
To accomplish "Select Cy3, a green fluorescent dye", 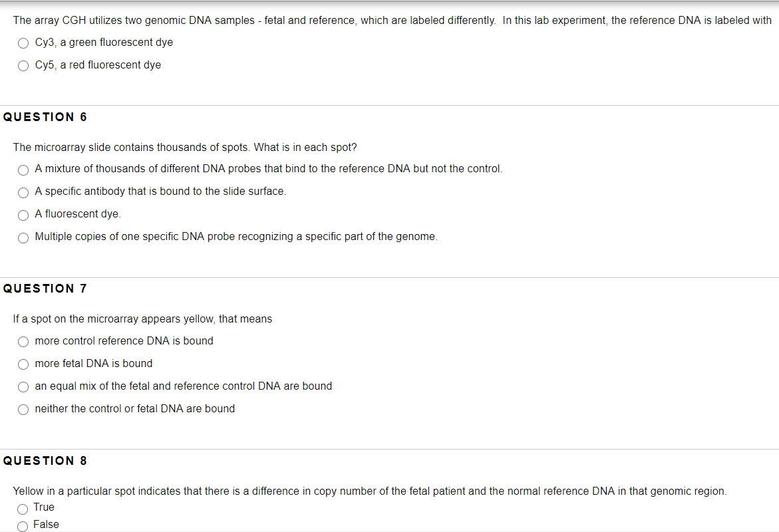I will pos(23,43).
